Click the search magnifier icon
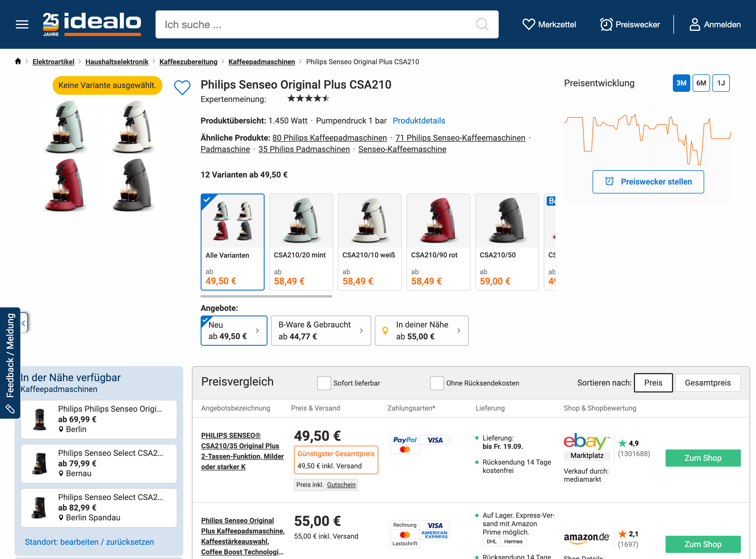 482,24
